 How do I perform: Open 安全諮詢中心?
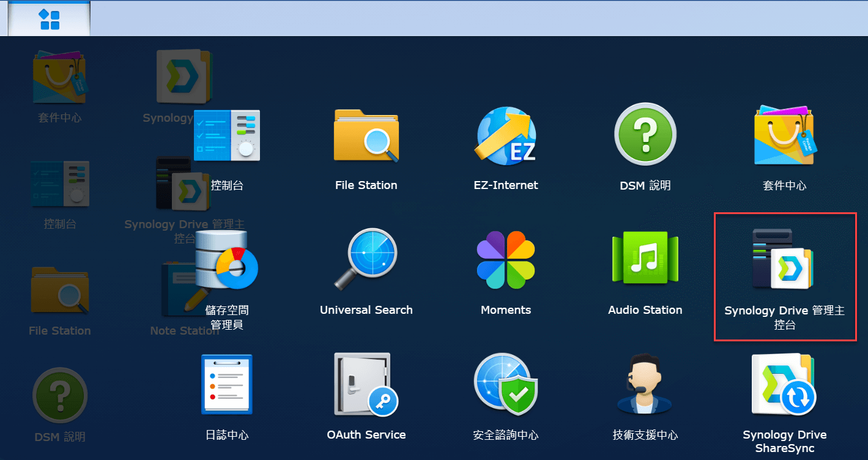click(x=506, y=398)
